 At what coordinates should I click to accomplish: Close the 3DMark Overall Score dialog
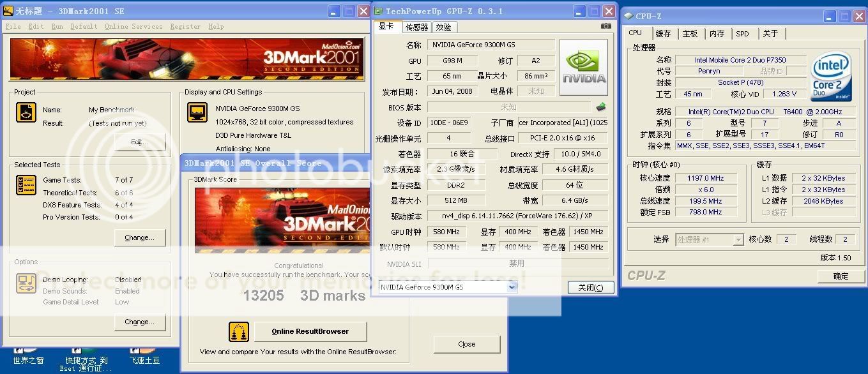click(x=467, y=344)
